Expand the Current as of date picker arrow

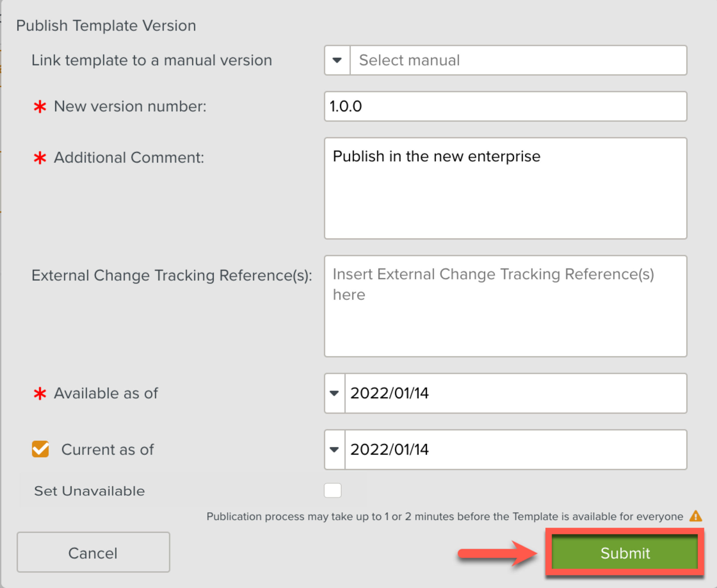click(334, 449)
